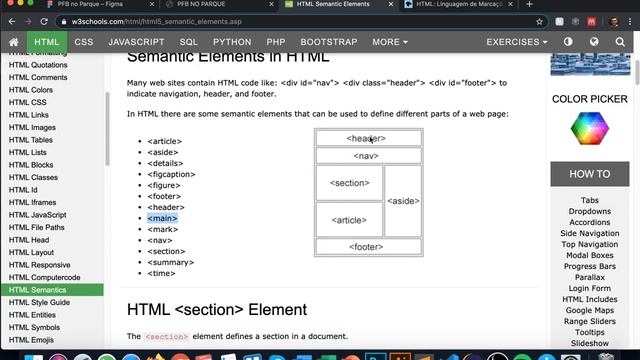
Task: Click highlighted HTML Semantics sidebar item
Action: 52,290
